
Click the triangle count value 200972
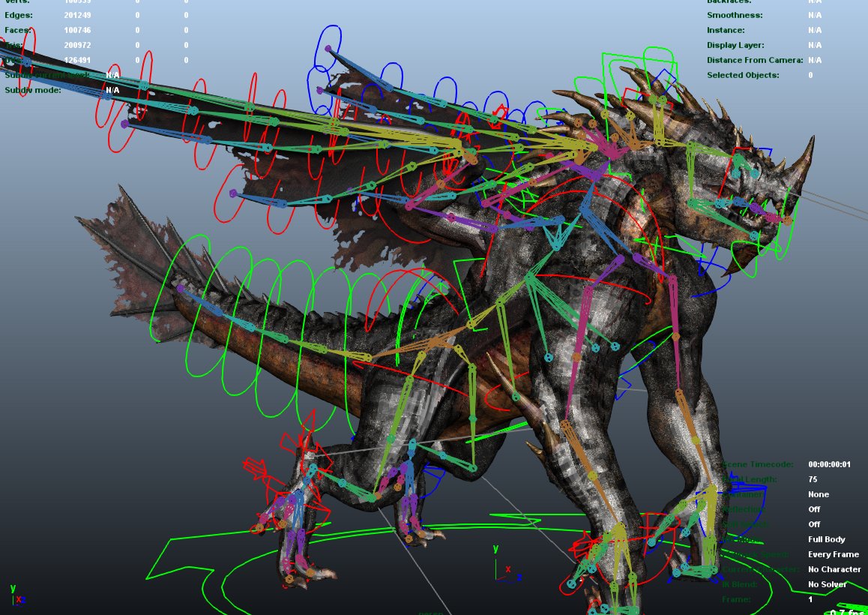pyautogui.click(x=77, y=45)
